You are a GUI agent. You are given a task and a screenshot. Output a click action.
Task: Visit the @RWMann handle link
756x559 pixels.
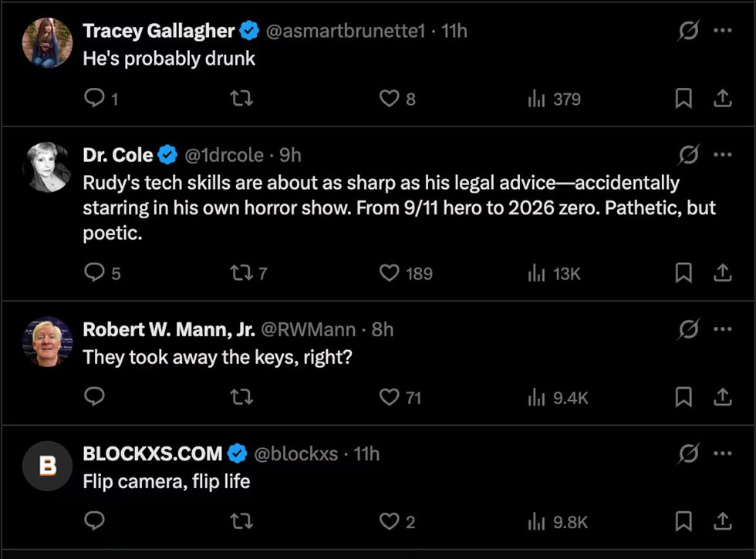click(309, 330)
